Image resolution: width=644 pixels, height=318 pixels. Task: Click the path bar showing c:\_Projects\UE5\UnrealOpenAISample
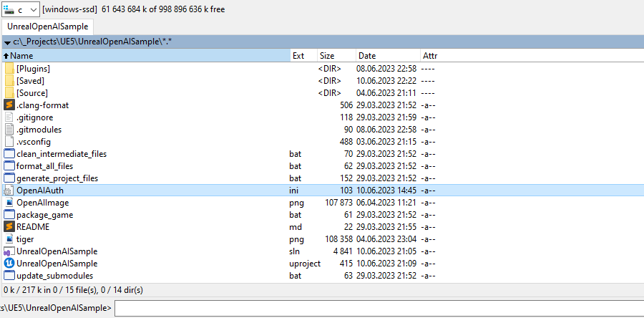[x=322, y=42]
